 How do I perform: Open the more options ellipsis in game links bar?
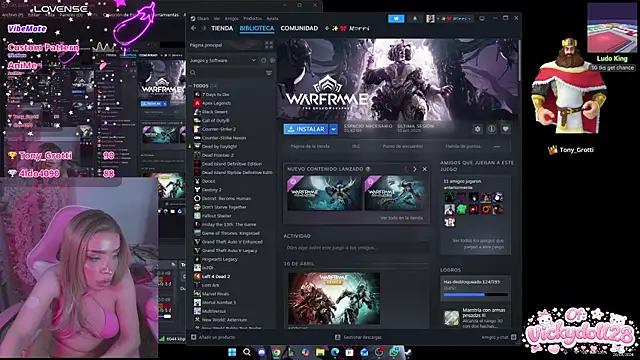tap(497, 146)
